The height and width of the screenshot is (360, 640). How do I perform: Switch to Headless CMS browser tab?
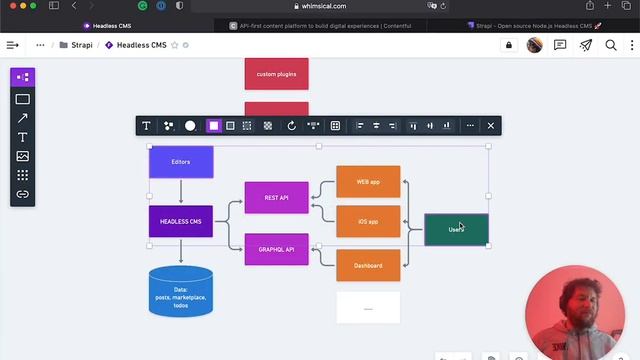pos(107,26)
